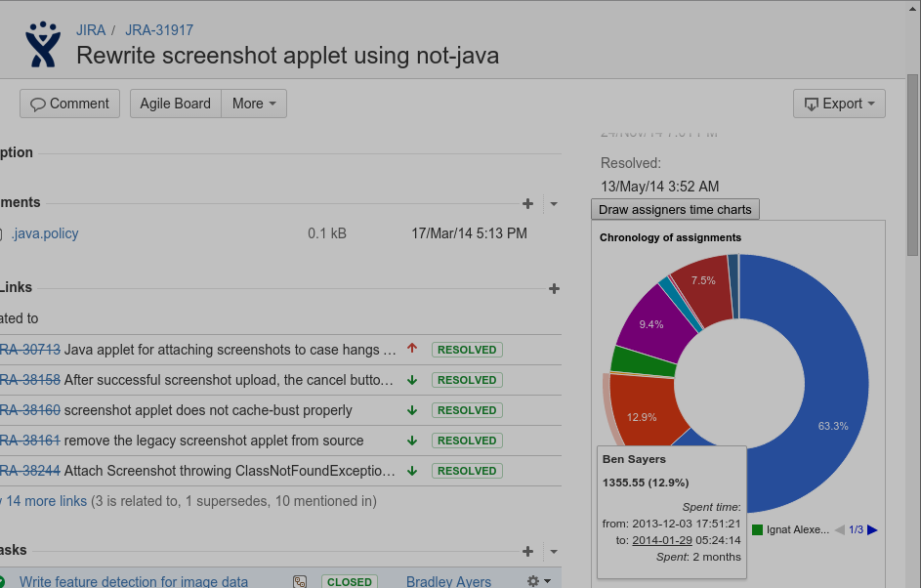Click the page vertical scrollbar thumb
This screenshot has width=921, height=588.
912,165
